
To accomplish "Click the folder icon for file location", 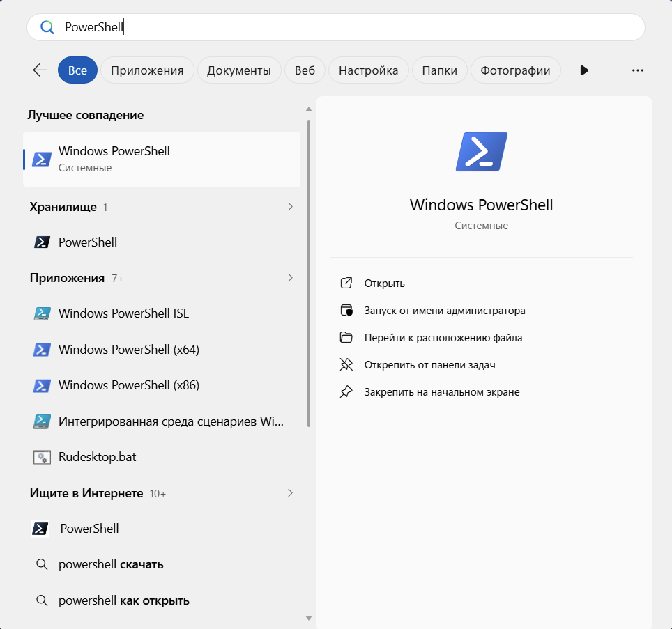I will coord(346,337).
